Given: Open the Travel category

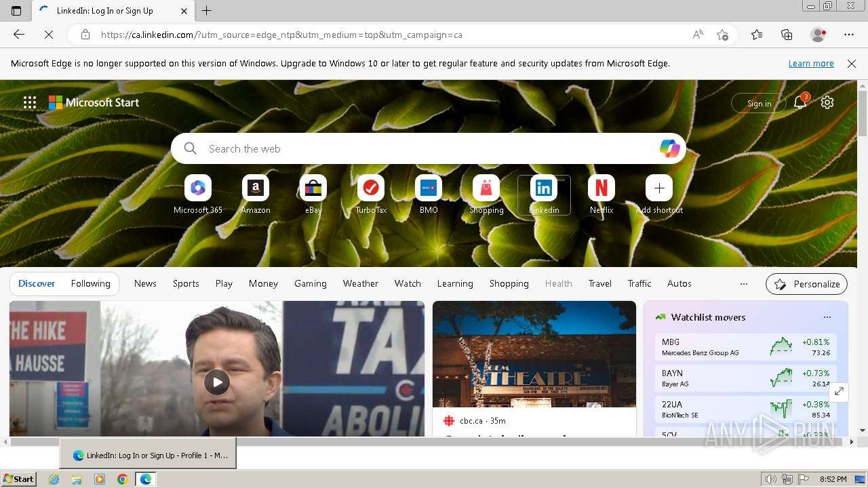Looking at the screenshot, I should pyautogui.click(x=600, y=284).
